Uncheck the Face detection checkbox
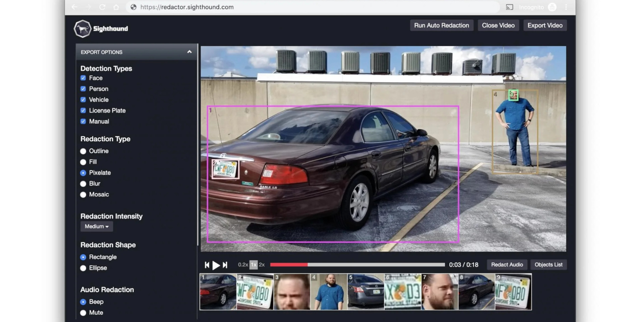Screen dimensions: 644x322 click(x=83, y=78)
